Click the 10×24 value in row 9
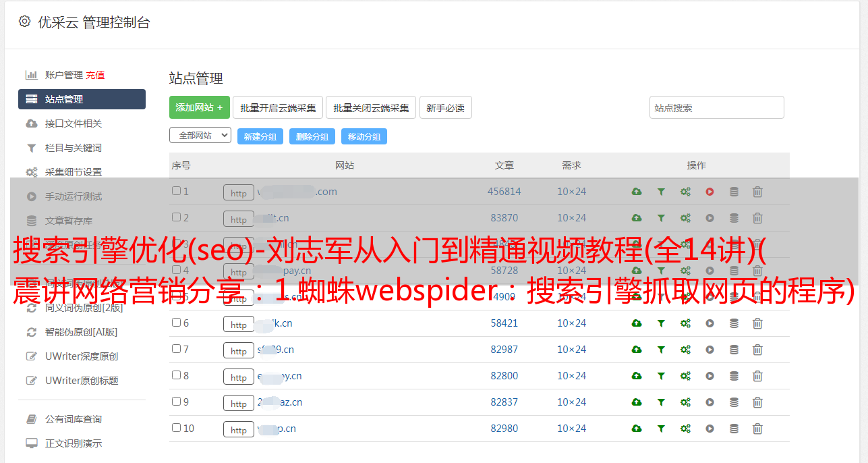The width and height of the screenshot is (868, 463). pyautogui.click(x=572, y=402)
